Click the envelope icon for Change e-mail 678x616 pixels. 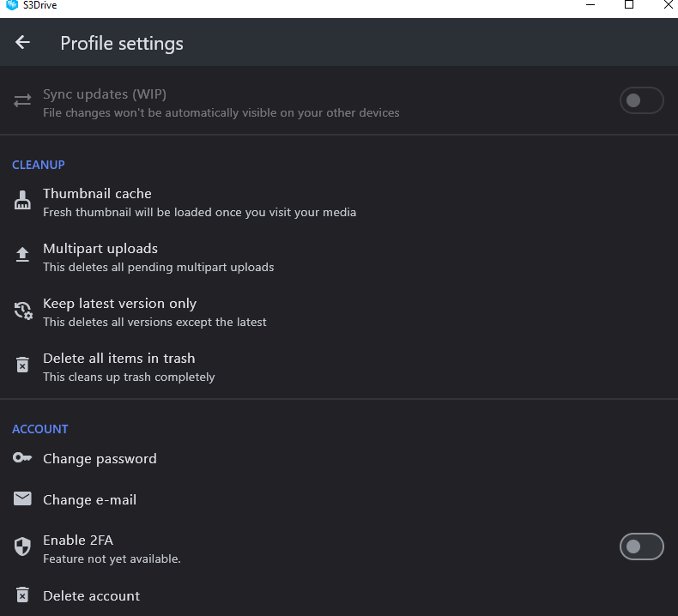click(x=22, y=498)
